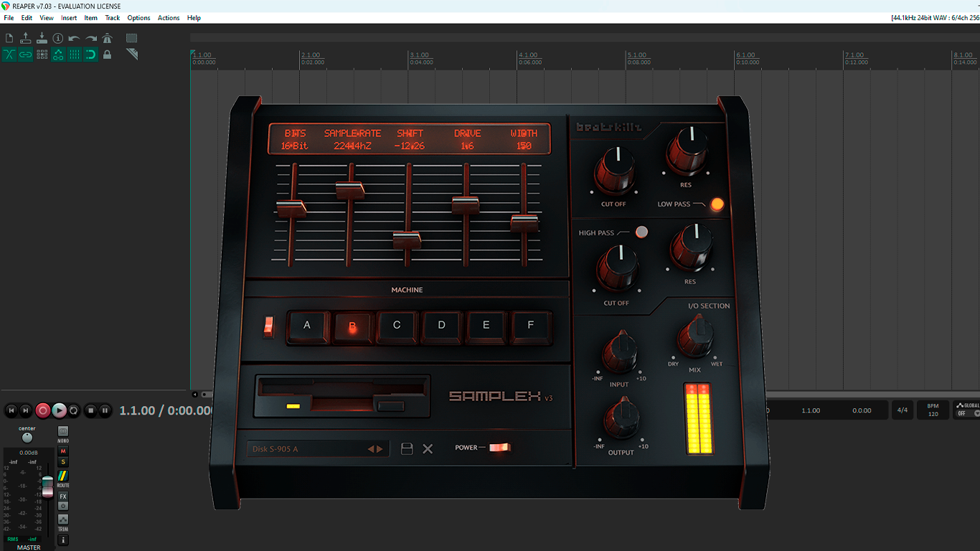Click the red Record button

point(43,410)
